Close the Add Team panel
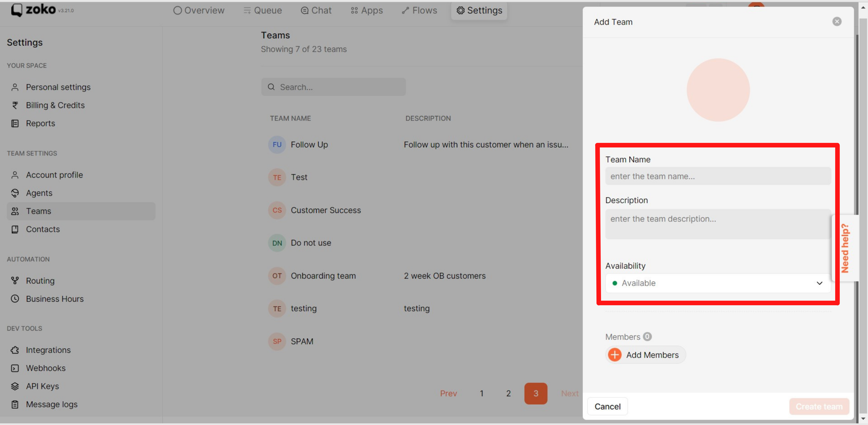Viewport: 868px width, 425px height. point(837,22)
